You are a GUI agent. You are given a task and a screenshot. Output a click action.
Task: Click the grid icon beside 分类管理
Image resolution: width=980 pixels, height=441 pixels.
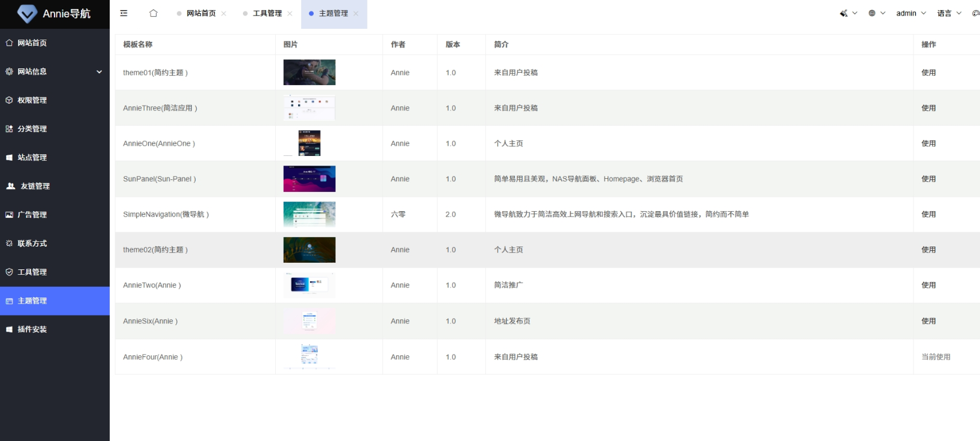tap(9, 129)
